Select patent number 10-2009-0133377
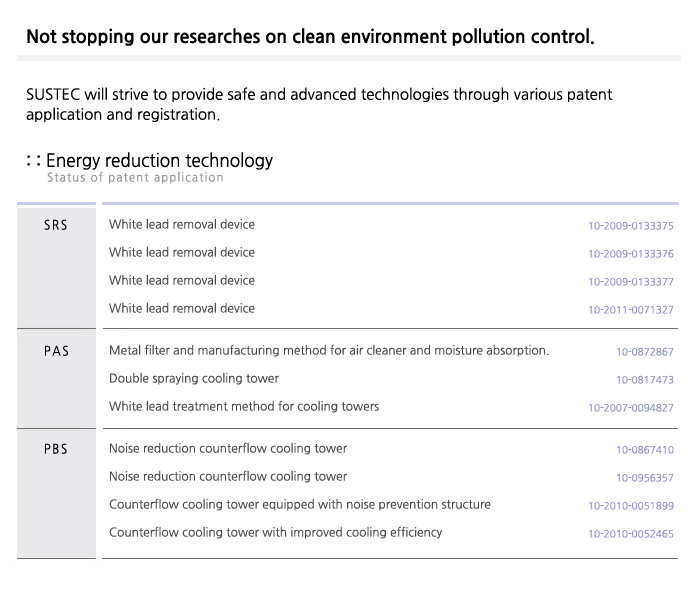The width and height of the screenshot is (700, 600). tap(630, 282)
